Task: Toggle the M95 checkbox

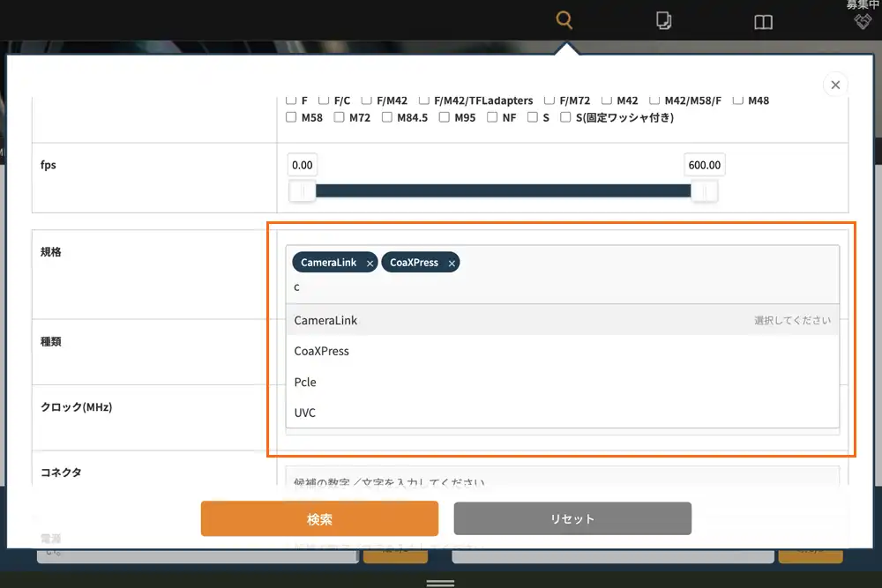Action: pos(445,117)
